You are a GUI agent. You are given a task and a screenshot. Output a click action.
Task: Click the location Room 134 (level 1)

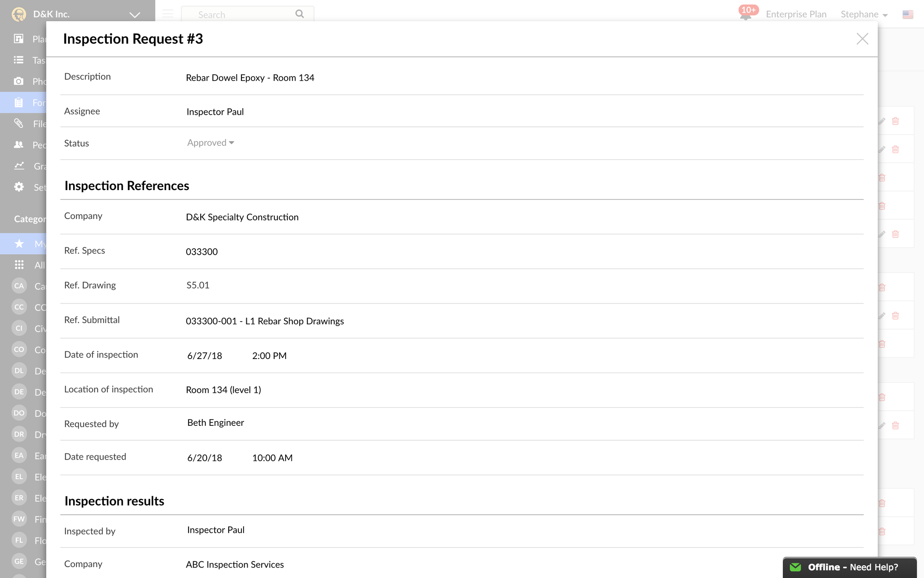click(223, 390)
